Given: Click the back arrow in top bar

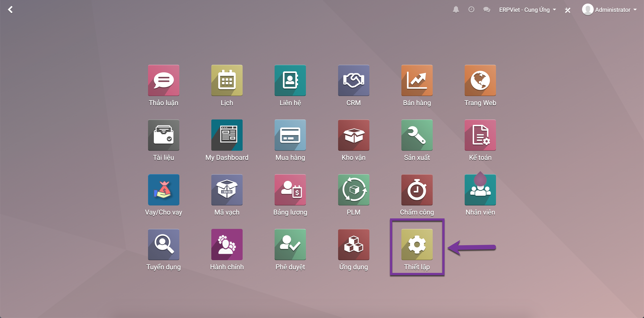Looking at the screenshot, I should 10,10.
